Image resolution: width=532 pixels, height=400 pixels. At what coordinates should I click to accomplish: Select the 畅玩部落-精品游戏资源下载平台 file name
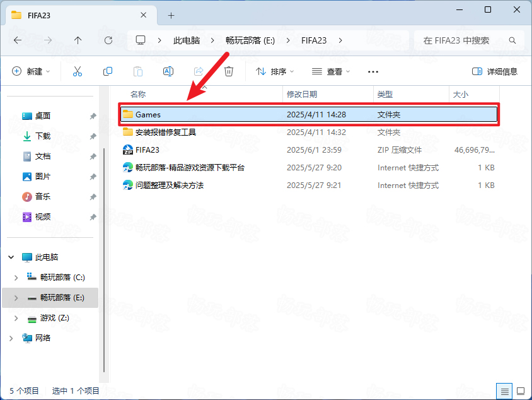coord(190,167)
